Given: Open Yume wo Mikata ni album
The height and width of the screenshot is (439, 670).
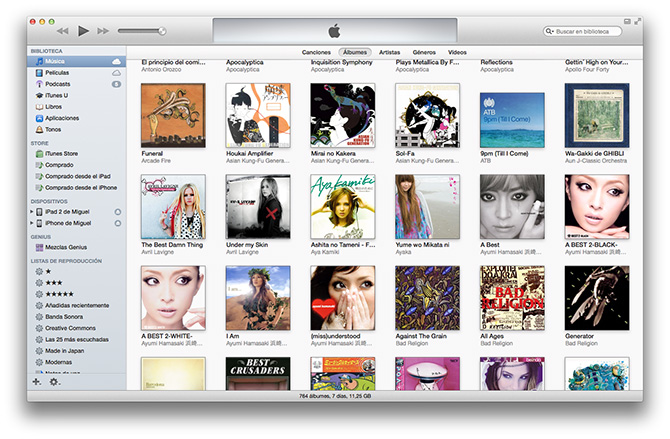Looking at the screenshot, I should pos(427,206).
